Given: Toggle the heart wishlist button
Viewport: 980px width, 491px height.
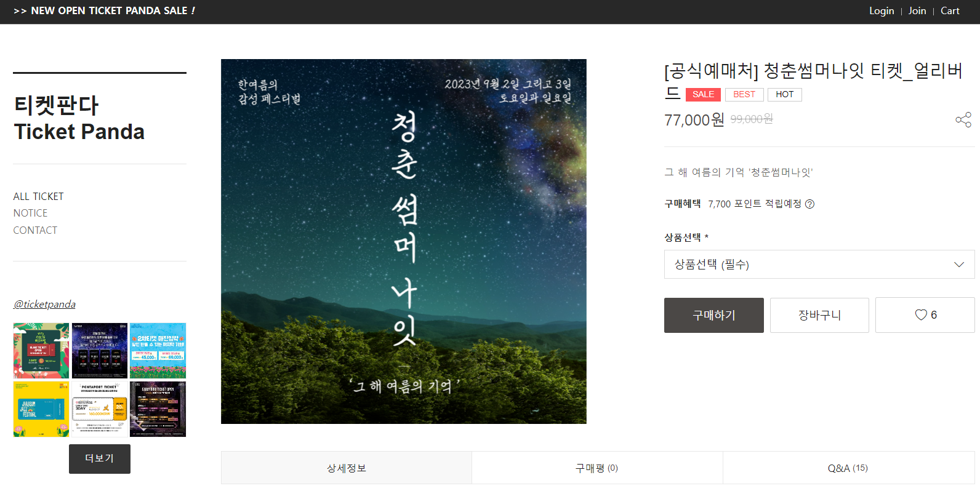Looking at the screenshot, I should (925, 315).
